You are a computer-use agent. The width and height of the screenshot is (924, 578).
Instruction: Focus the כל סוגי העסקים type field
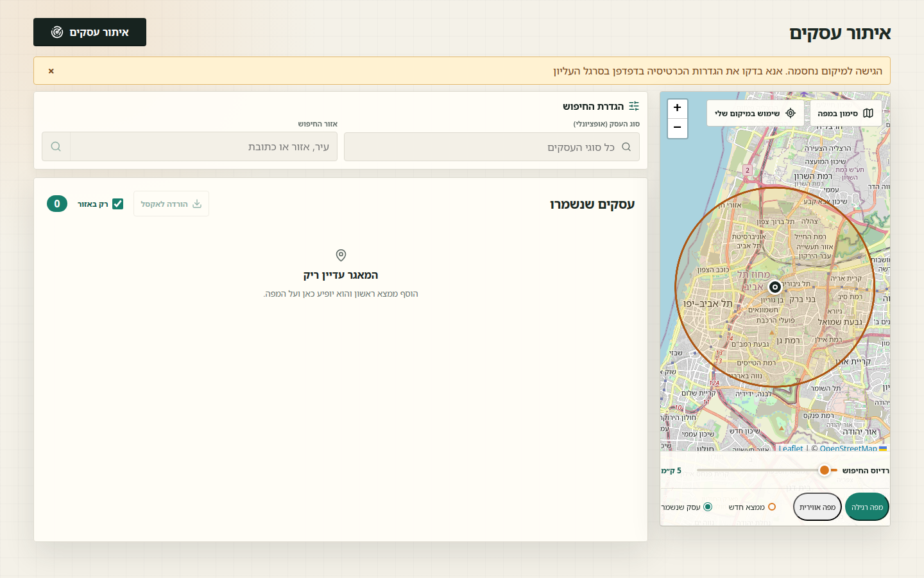pos(492,147)
